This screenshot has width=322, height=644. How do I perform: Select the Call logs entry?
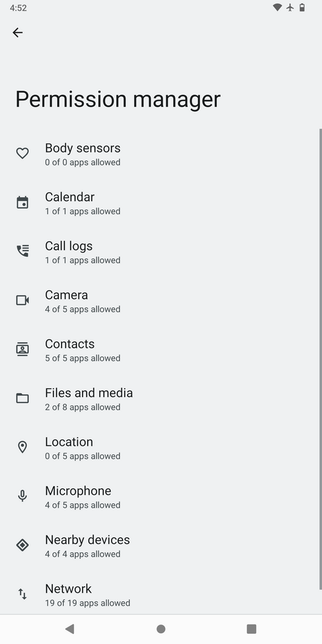click(x=160, y=252)
